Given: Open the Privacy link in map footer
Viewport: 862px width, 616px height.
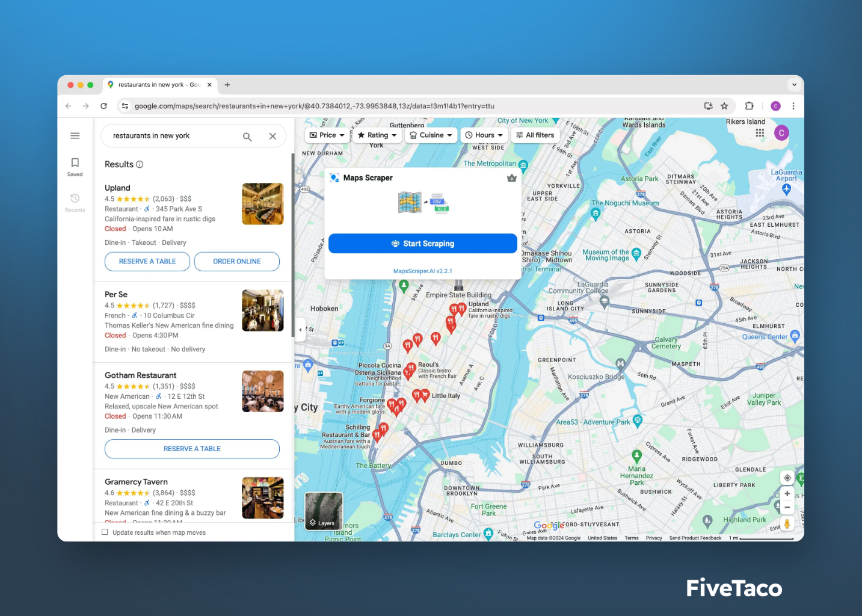Looking at the screenshot, I should click(x=654, y=538).
